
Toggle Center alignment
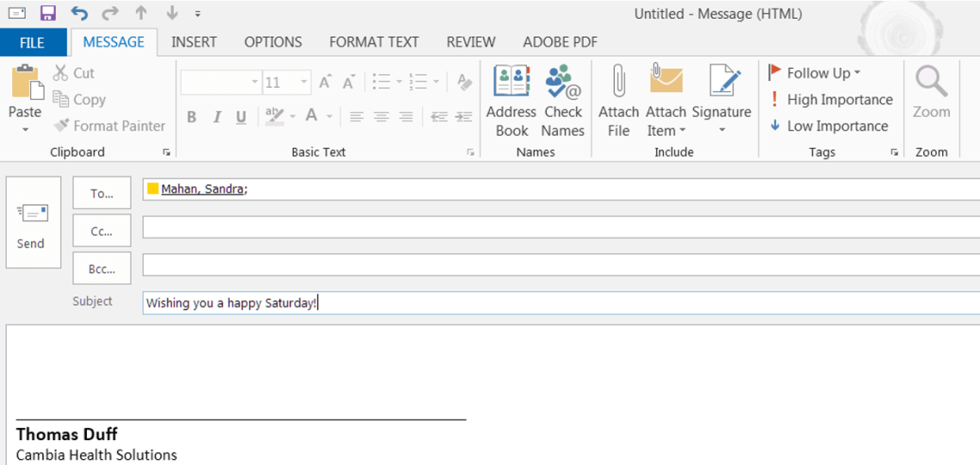(x=381, y=117)
